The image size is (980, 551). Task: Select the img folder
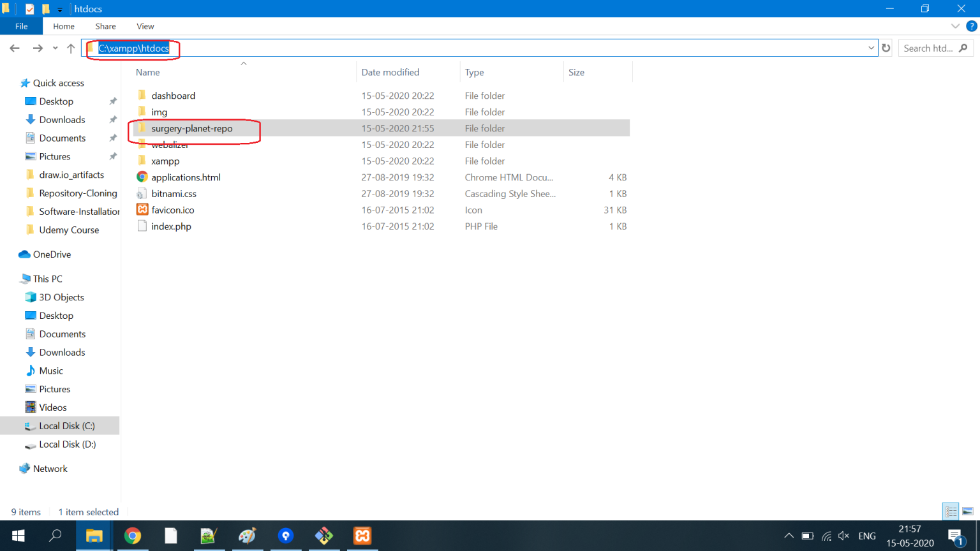pyautogui.click(x=159, y=112)
